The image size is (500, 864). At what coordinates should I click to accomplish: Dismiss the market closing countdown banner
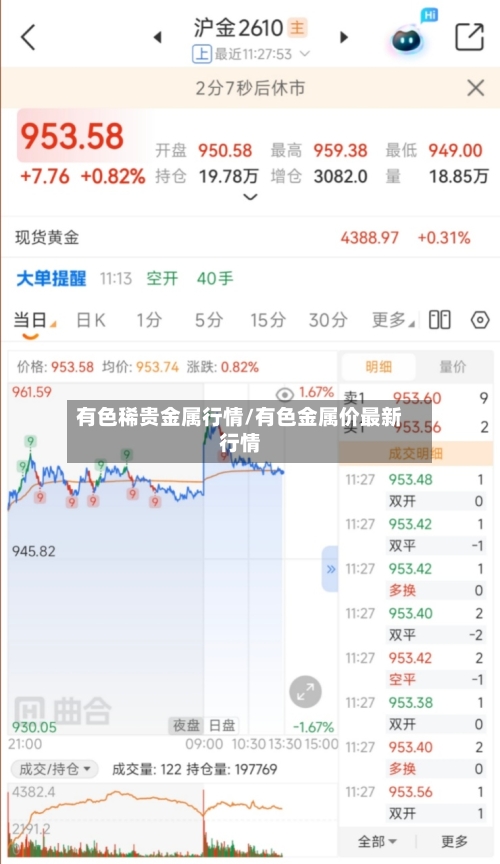point(475,88)
